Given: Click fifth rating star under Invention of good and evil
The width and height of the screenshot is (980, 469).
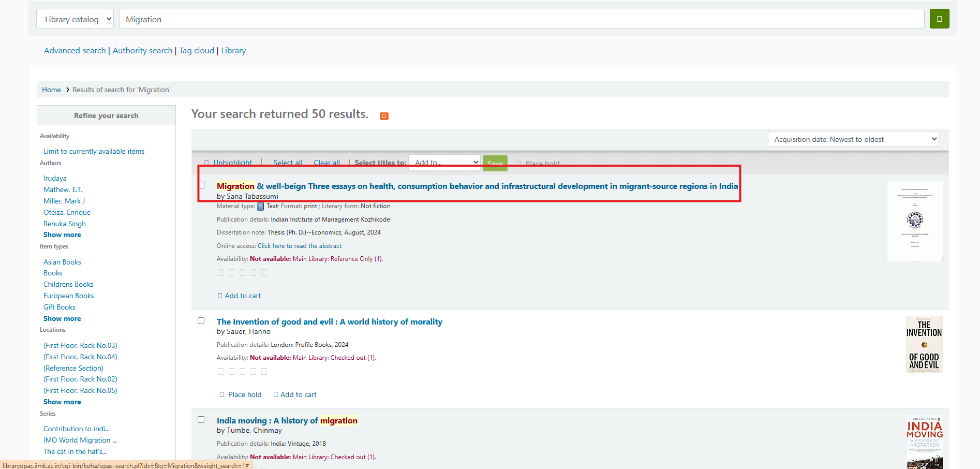Looking at the screenshot, I should pyautogui.click(x=264, y=372).
